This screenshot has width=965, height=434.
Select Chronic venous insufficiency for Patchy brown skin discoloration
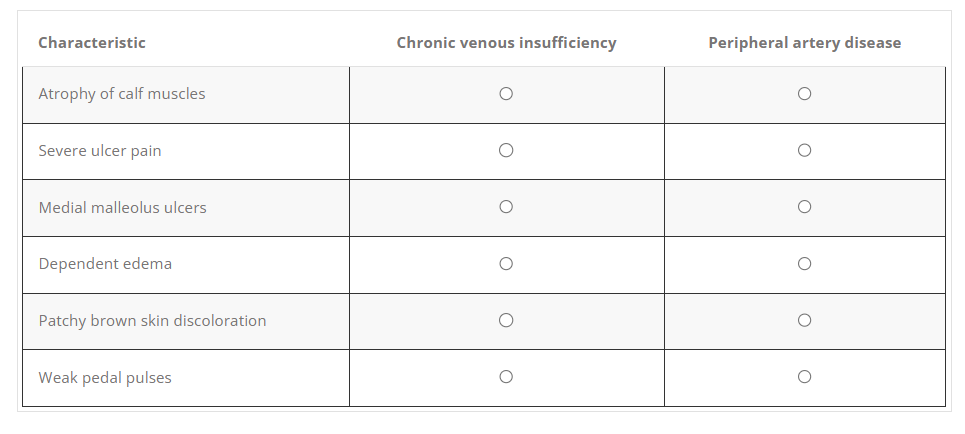coord(506,321)
